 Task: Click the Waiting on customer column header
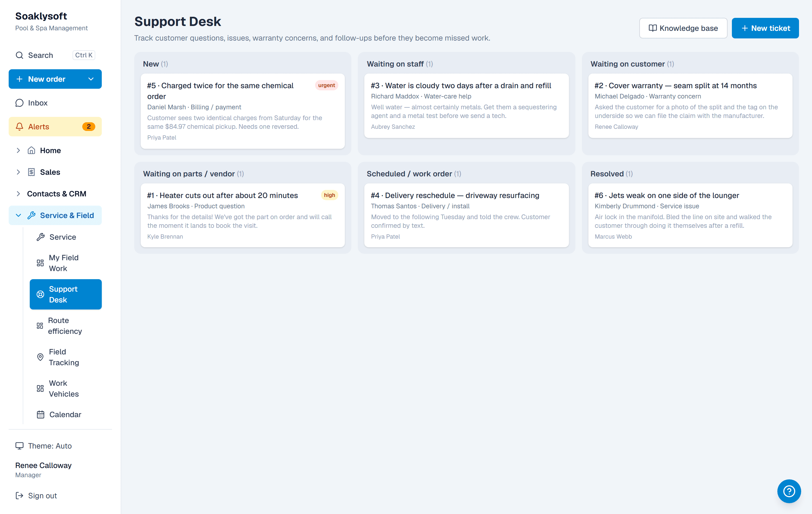tap(632, 64)
